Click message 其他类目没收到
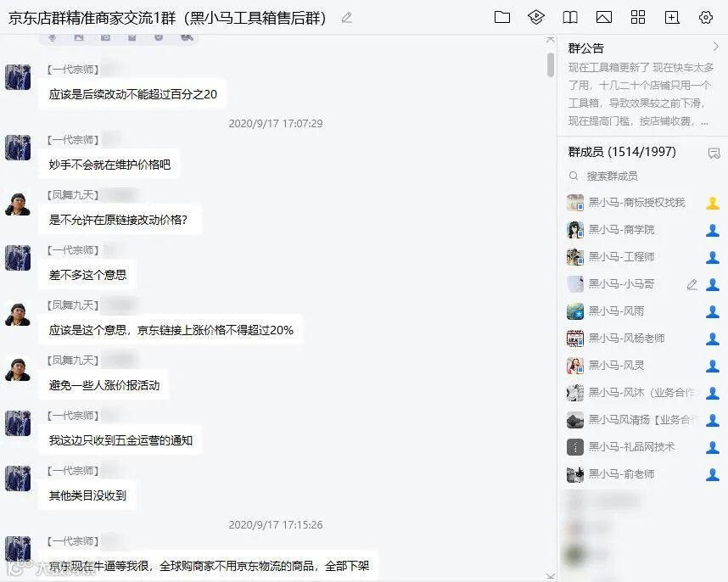 87,495
